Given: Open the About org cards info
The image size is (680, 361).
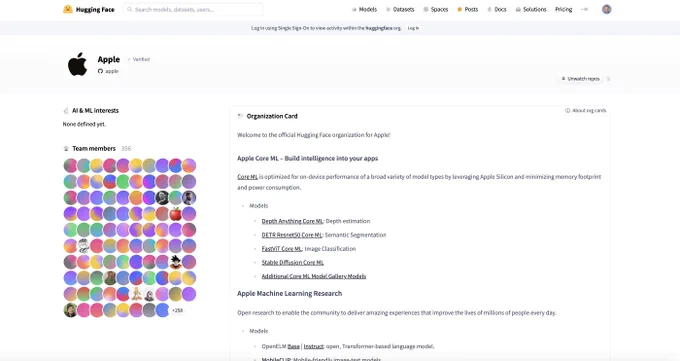Looking at the screenshot, I should click(x=585, y=111).
